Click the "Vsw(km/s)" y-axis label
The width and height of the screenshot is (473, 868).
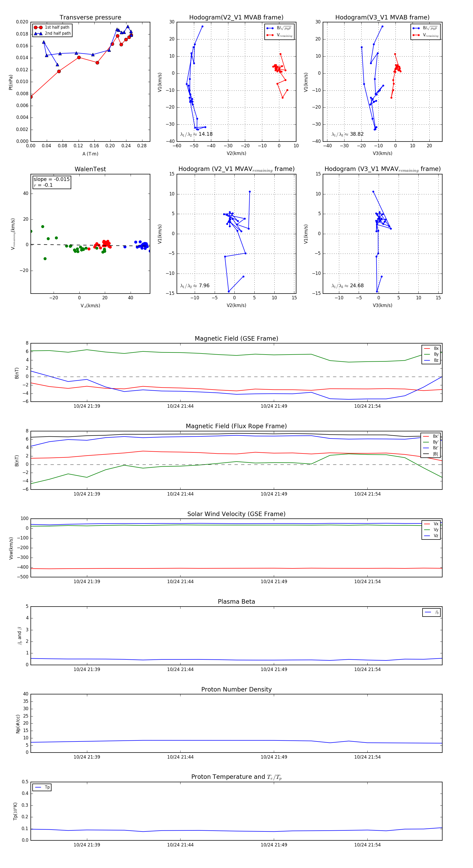(x=11, y=548)
